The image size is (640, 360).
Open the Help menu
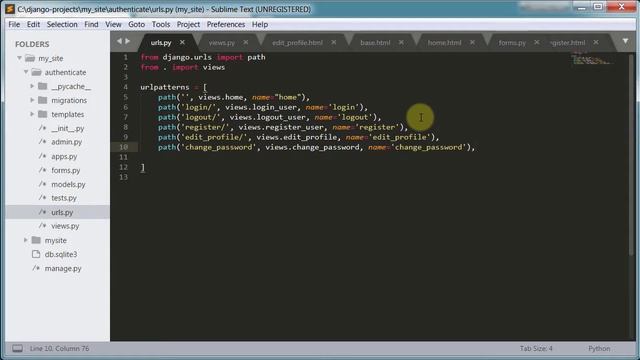pyautogui.click(x=260, y=24)
